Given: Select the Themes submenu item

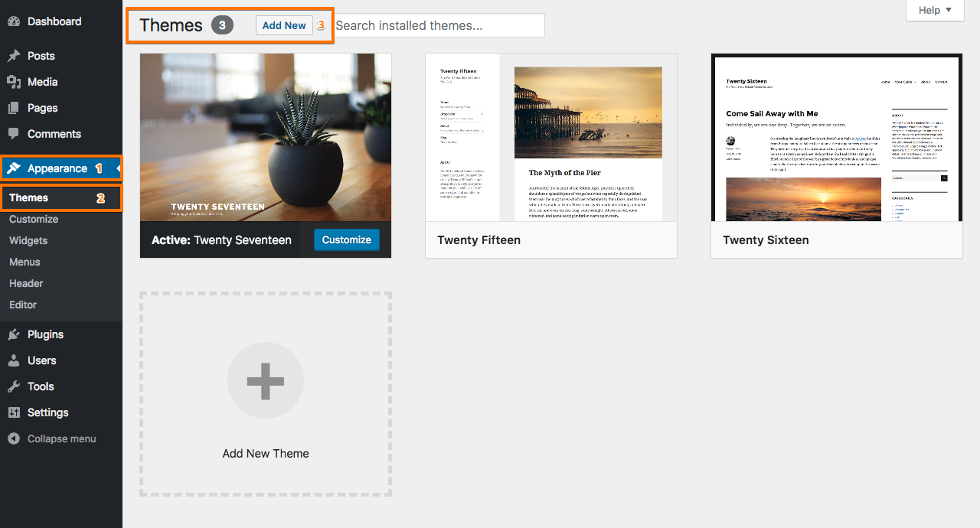Looking at the screenshot, I should click(61, 197).
